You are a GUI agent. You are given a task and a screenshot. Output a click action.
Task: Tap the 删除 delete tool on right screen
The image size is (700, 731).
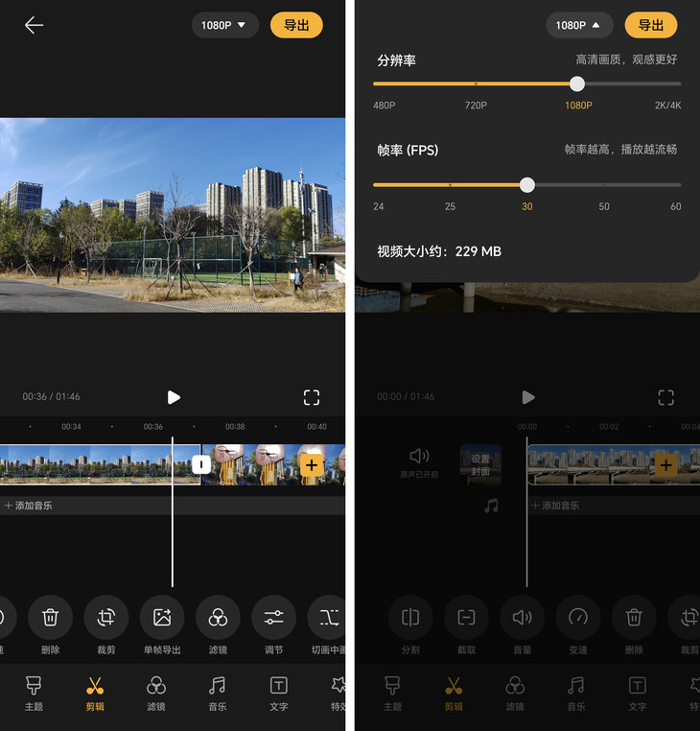click(x=634, y=625)
